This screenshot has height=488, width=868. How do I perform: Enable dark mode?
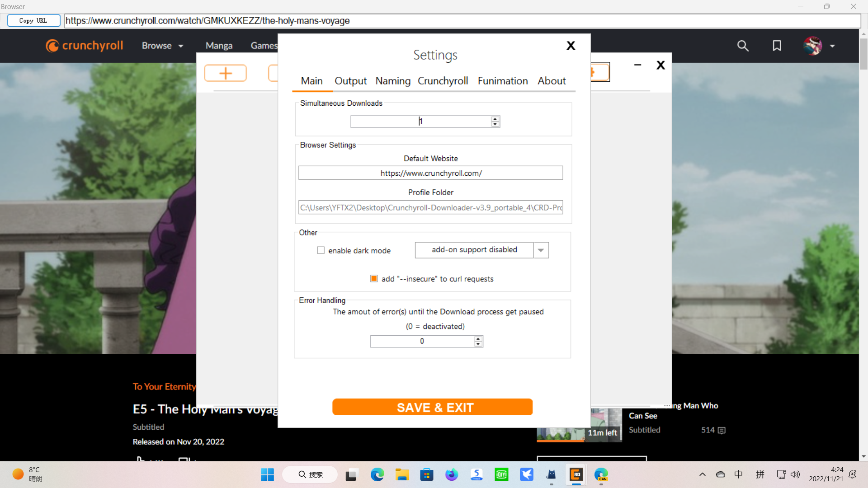click(x=321, y=250)
